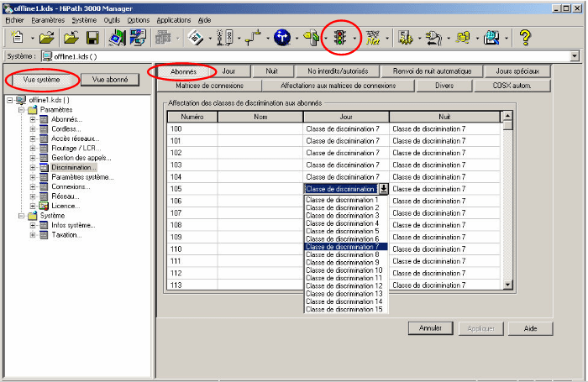The image size is (588, 382).
Task: Click the yellow question mark help icon
Action: click(525, 38)
